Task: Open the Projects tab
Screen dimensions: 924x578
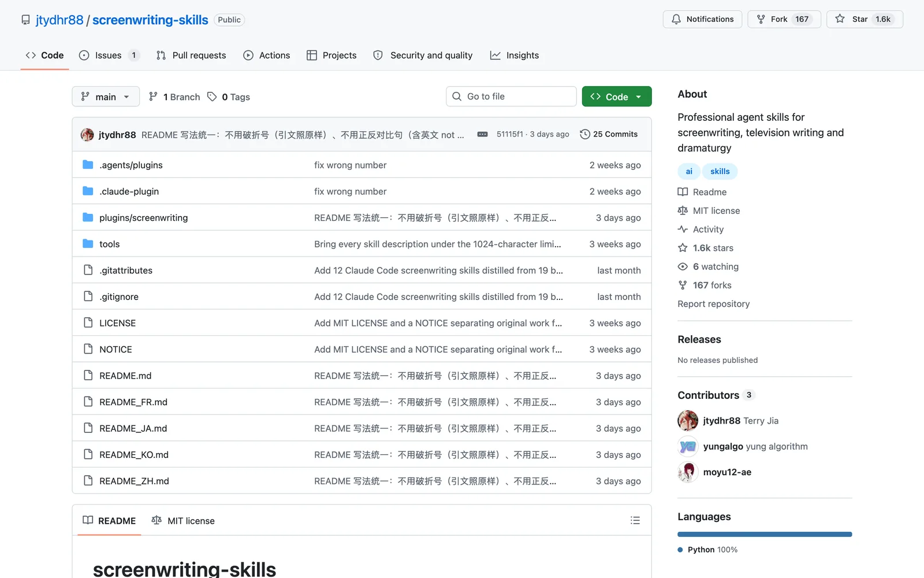Action: point(331,55)
